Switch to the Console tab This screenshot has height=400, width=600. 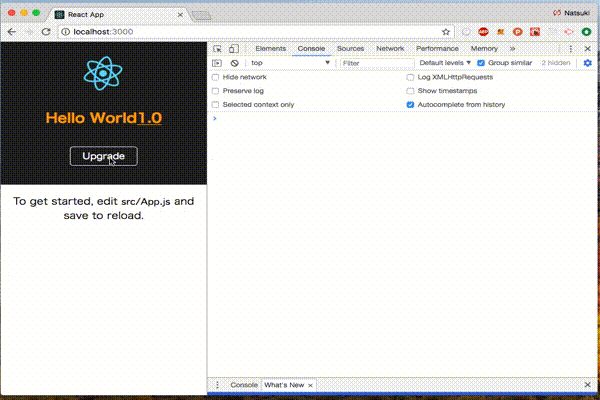[311, 49]
